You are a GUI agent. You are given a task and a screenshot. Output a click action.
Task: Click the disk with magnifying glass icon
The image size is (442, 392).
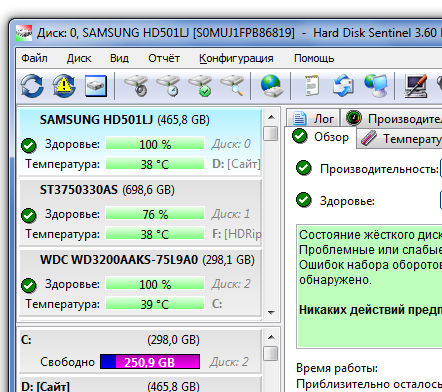(x=232, y=86)
